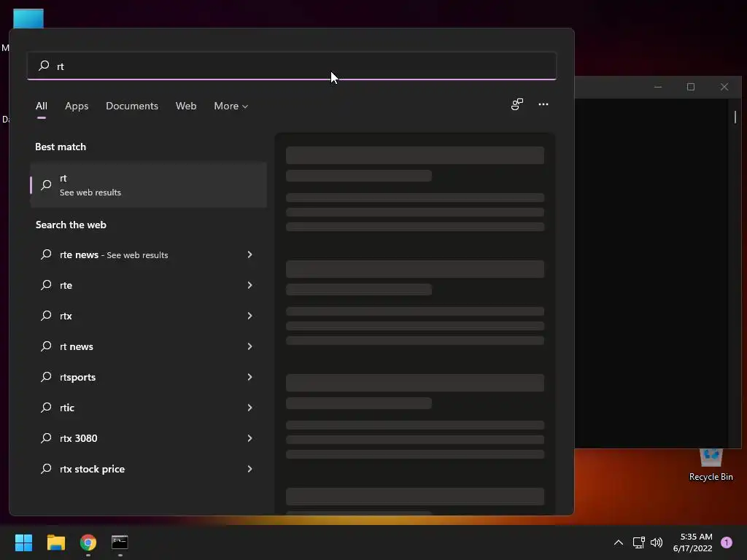Open the notification badge showing 1
Image resolution: width=747 pixels, height=560 pixels.
(727, 542)
